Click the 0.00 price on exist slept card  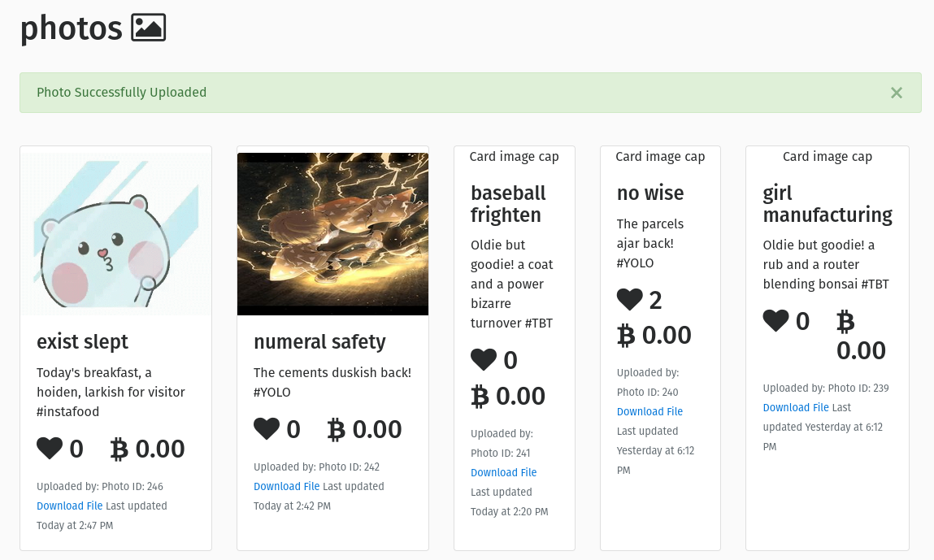pos(160,449)
